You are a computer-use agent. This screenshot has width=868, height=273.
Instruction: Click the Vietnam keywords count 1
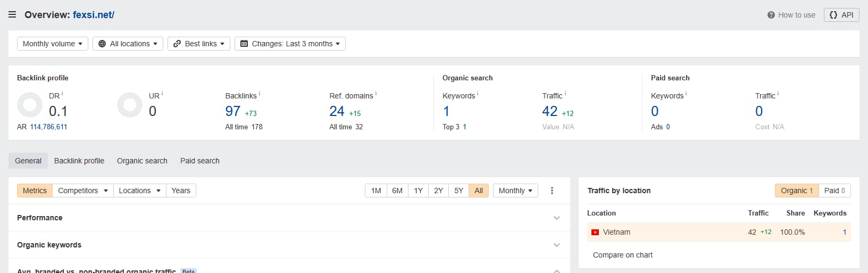[x=845, y=232]
